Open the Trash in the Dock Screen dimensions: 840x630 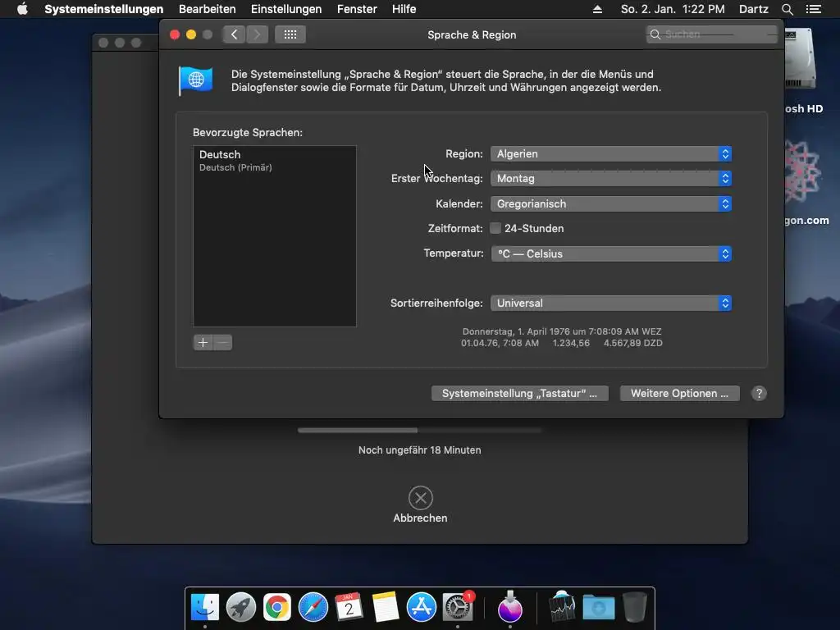click(635, 606)
